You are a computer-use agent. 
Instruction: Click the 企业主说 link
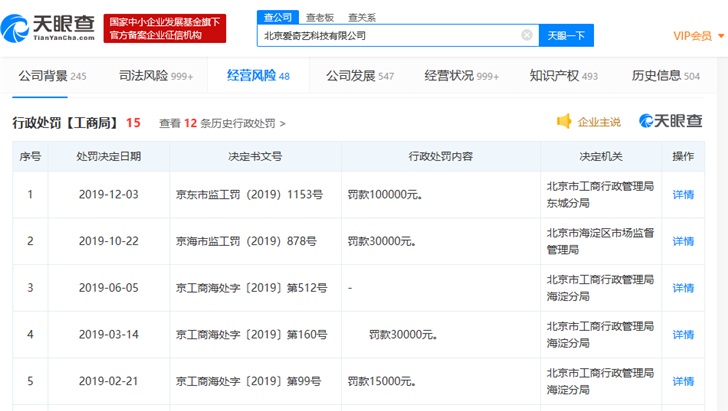pyautogui.click(x=599, y=122)
